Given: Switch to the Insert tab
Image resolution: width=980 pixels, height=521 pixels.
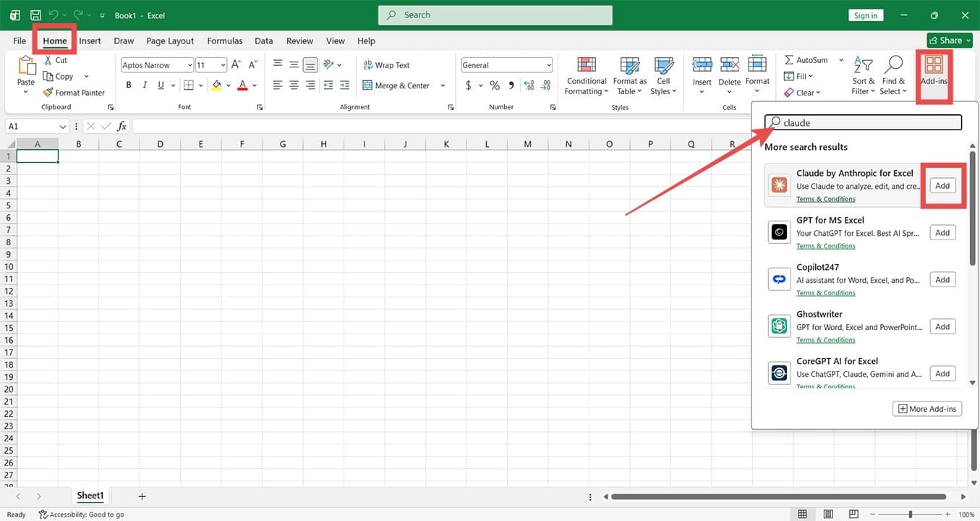Looking at the screenshot, I should [90, 41].
